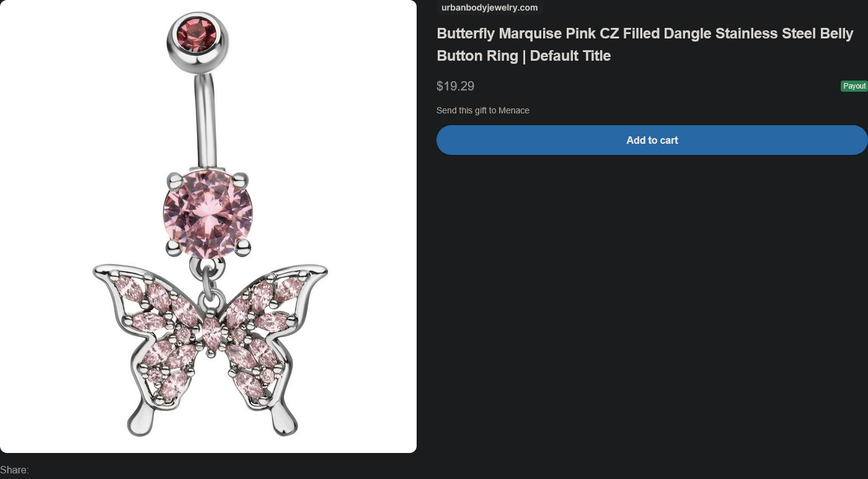Click the Share label below the image
Image resolution: width=868 pixels, height=479 pixels.
click(x=14, y=470)
